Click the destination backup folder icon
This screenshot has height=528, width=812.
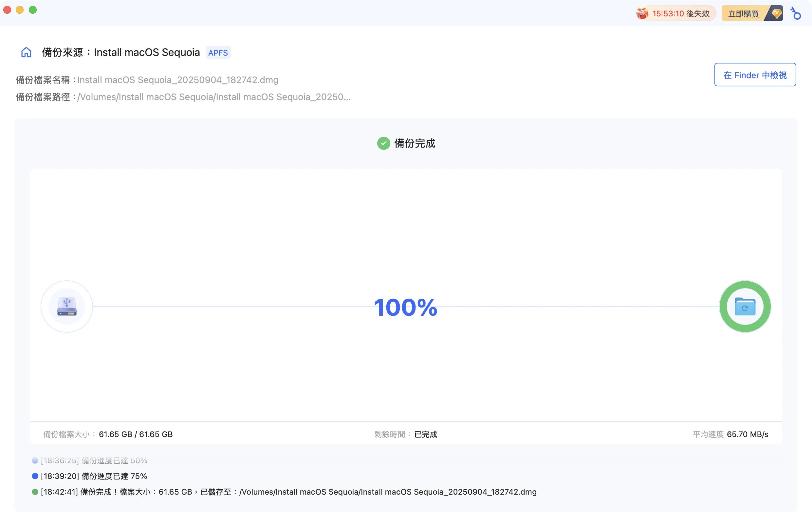point(745,307)
